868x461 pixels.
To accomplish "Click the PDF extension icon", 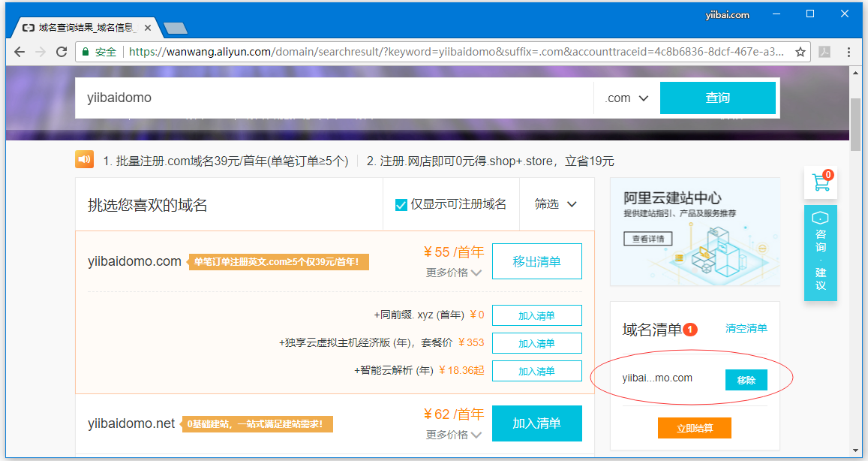I will pyautogui.click(x=824, y=52).
